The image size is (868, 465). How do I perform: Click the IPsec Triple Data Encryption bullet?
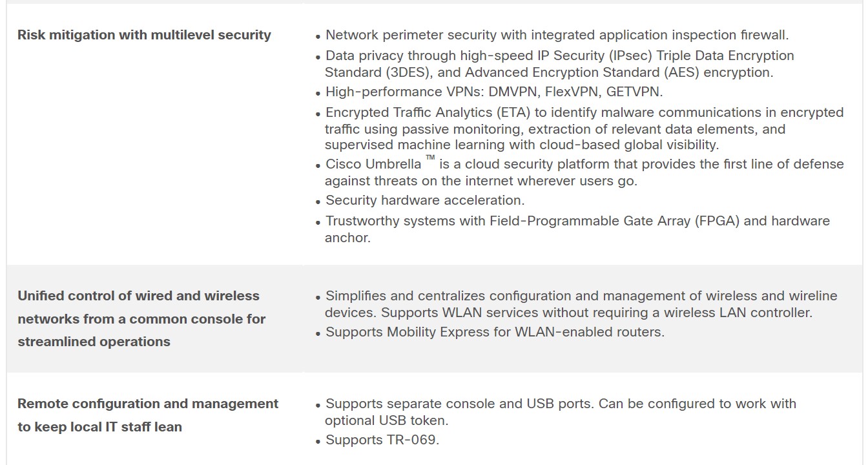[x=559, y=64]
